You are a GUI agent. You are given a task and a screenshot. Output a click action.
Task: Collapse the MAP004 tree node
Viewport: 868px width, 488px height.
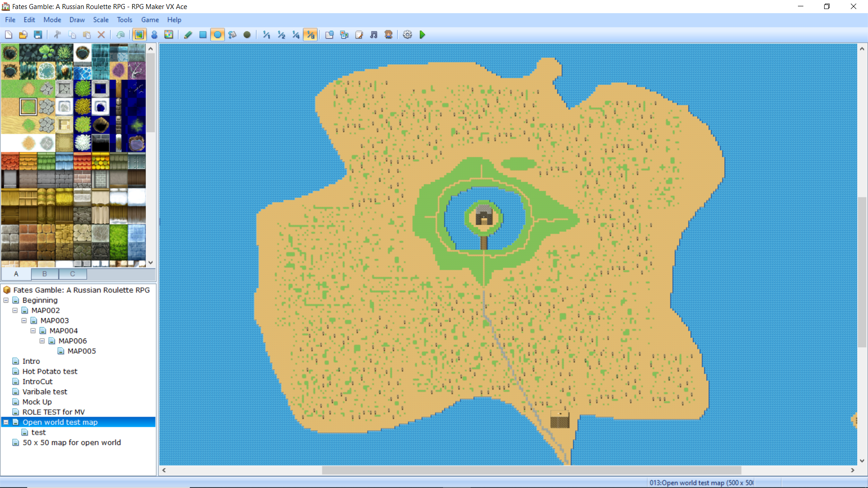coord(33,331)
